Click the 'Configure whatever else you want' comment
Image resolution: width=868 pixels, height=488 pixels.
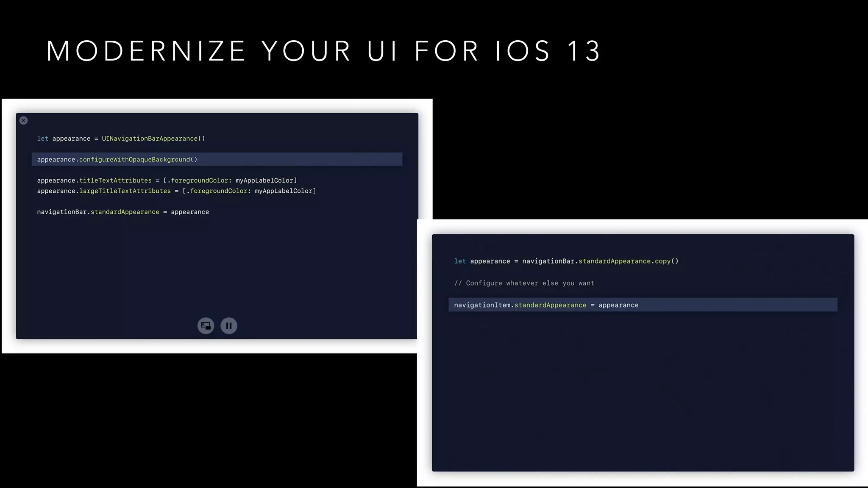tap(524, 283)
